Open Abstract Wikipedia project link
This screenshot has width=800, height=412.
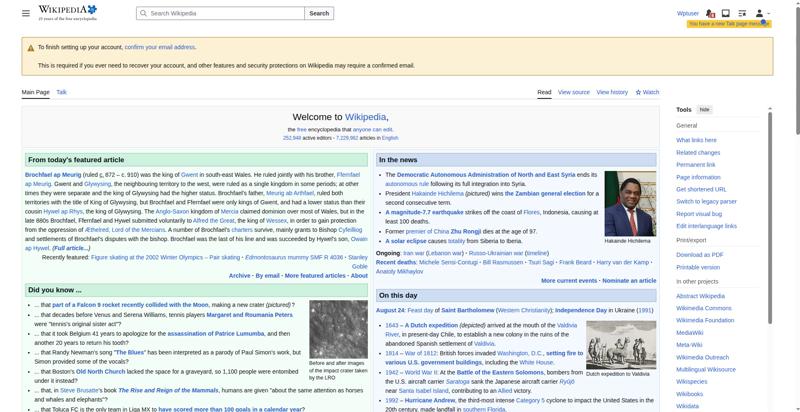(x=700, y=296)
